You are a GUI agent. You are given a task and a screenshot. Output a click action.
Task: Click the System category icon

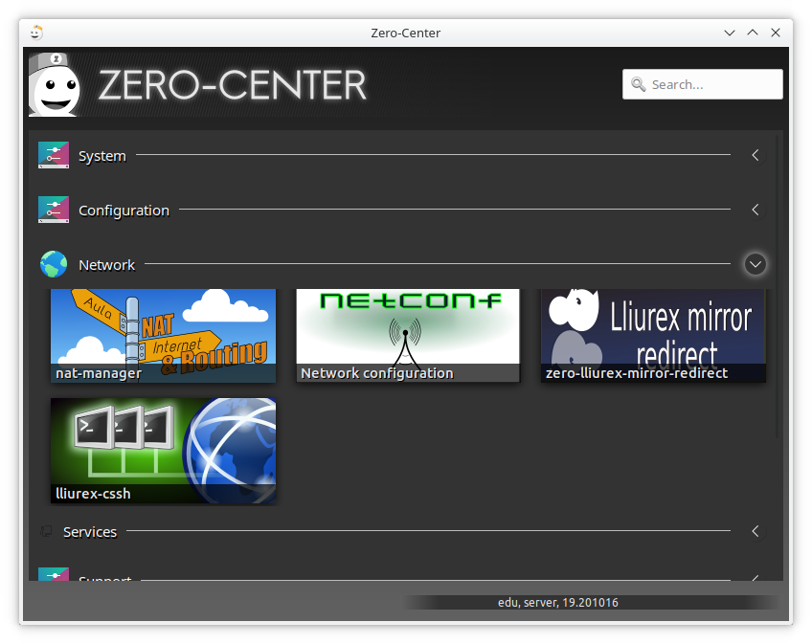point(54,155)
